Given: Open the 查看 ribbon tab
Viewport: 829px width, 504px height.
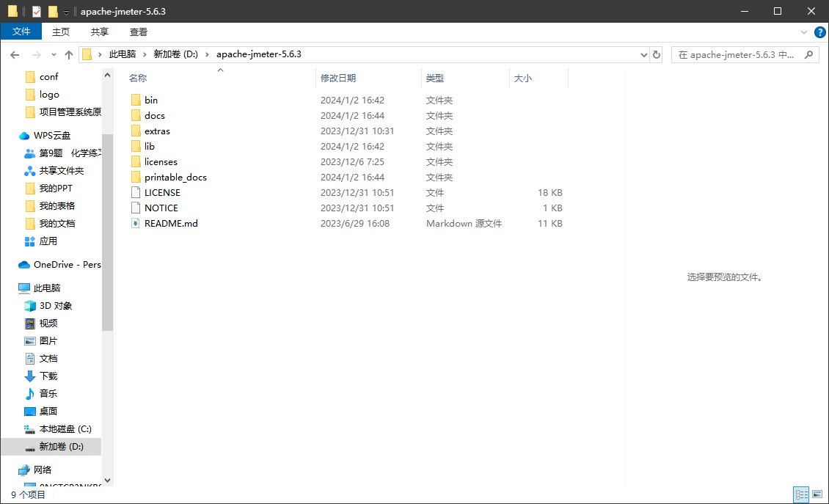Looking at the screenshot, I should [139, 32].
